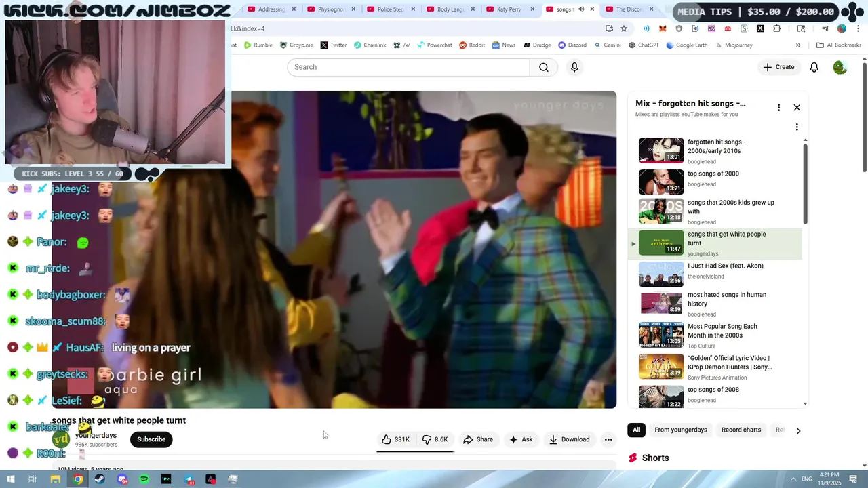868x488 pixels.
Task: Dislike the video with 8.6K thumbs down
Action: pos(435,439)
